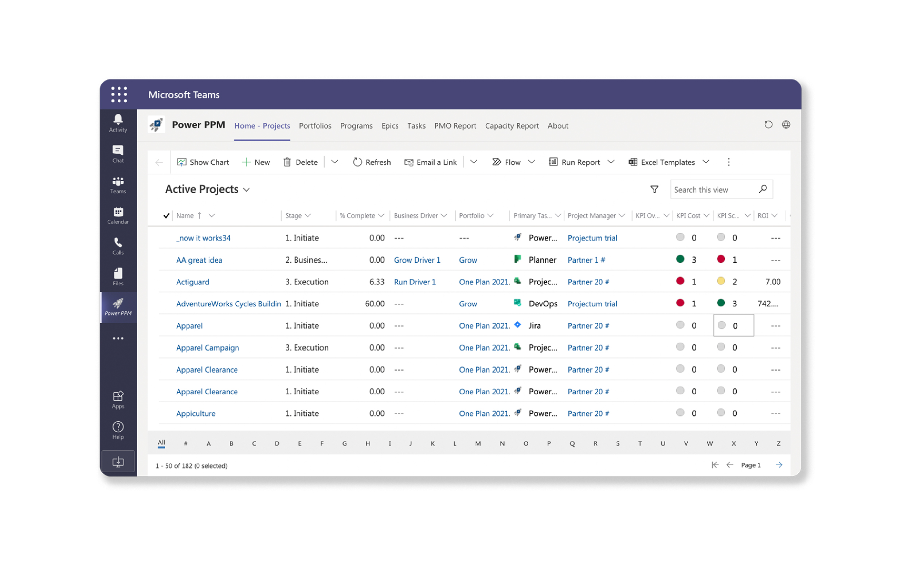Open the Run Report dropdown arrow
This screenshot has height=568, width=924.
pyautogui.click(x=611, y=162)
